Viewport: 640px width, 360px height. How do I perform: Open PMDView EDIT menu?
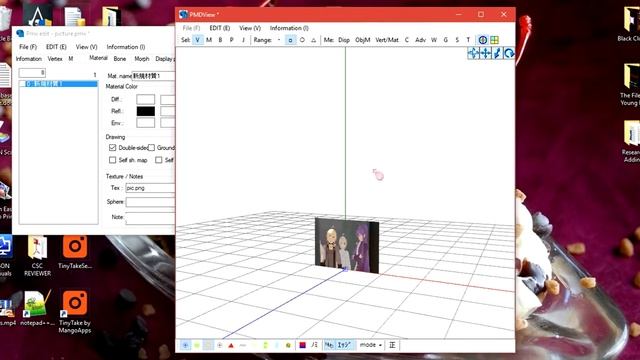click(x=220, y=28)
